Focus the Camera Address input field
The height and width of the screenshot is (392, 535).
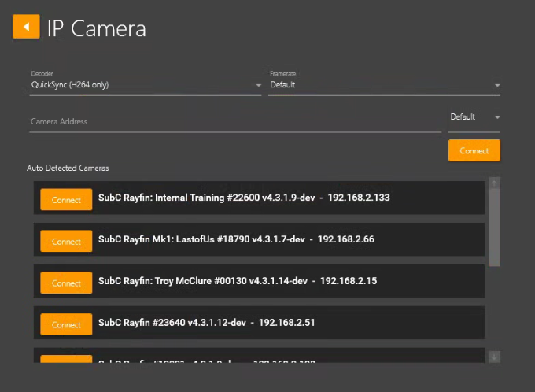tap(233, 122)
